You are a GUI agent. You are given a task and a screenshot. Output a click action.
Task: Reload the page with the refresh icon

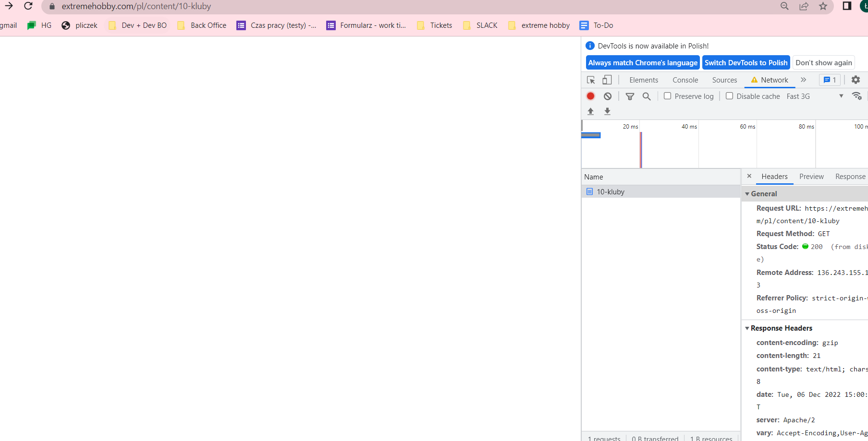(28, 6)
